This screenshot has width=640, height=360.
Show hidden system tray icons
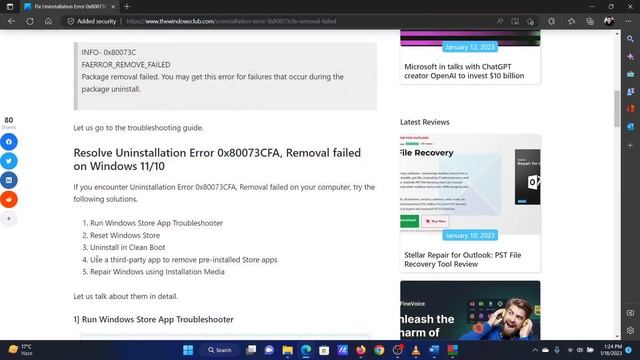pos(535,350)
